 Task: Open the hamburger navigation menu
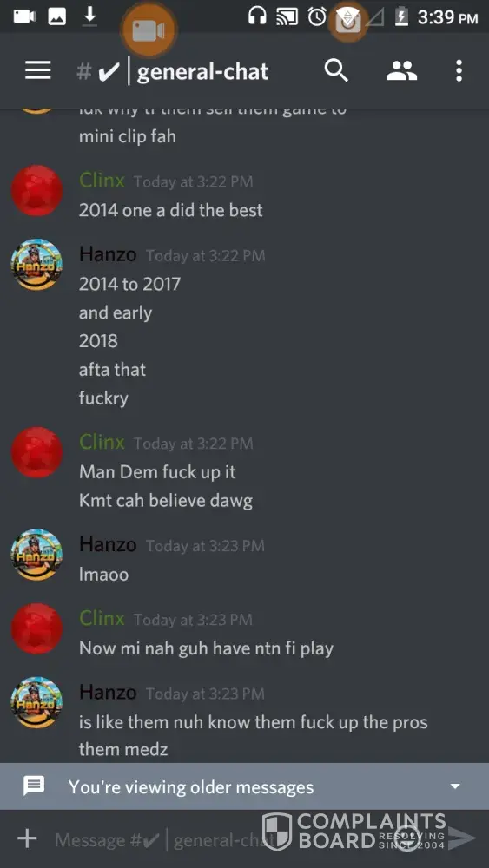[x=38, y=71]
